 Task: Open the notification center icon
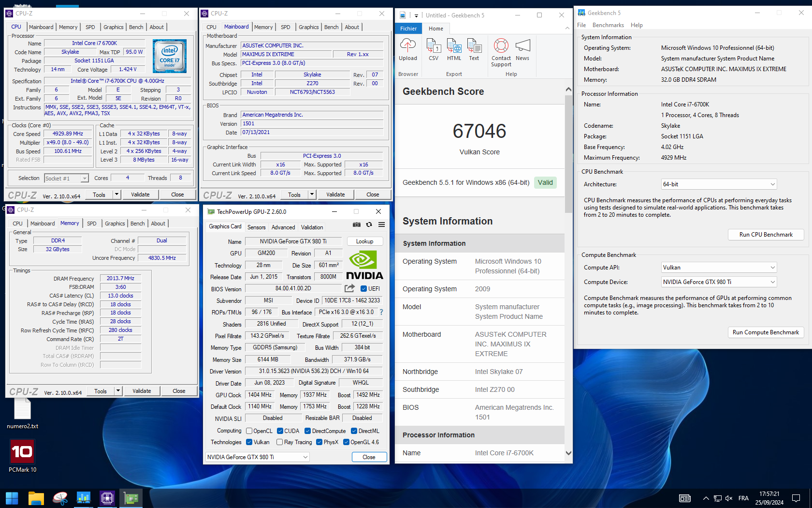[x=796, y=498]
